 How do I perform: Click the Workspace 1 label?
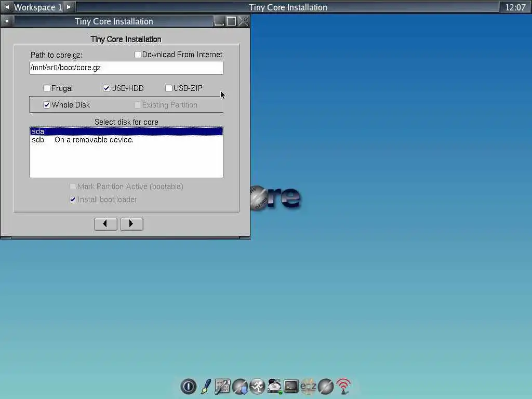[x=38, y=7]
